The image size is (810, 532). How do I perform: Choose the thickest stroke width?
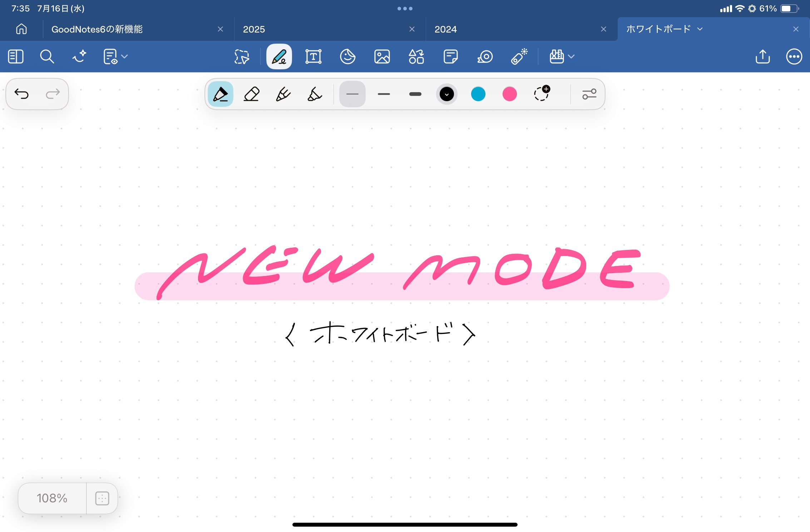coord(415,94)
